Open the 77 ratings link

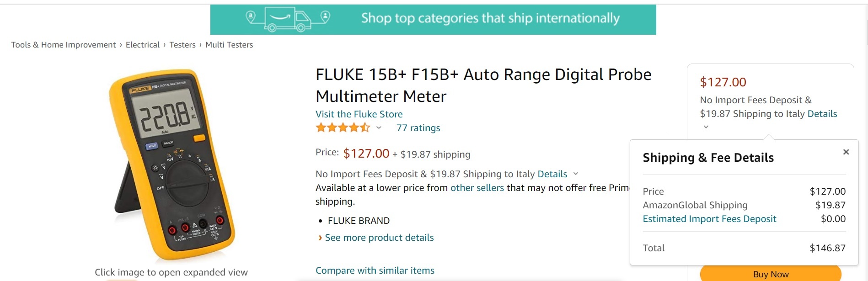[x=418, y=128]
